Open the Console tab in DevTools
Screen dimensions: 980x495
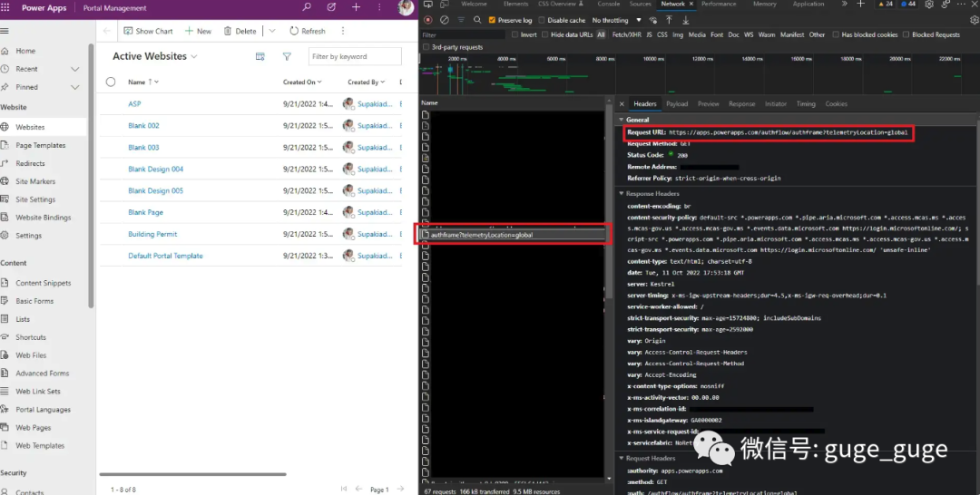pos(608,4)
